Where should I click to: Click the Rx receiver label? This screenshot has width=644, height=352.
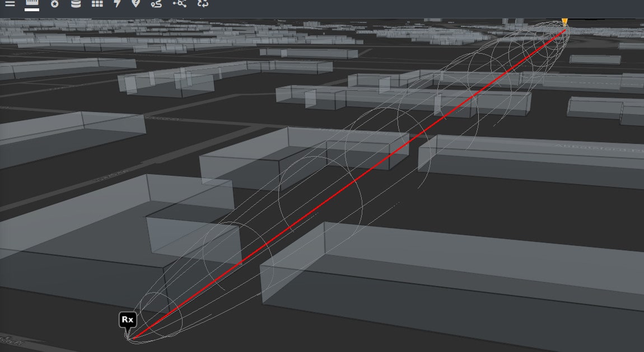point(128,319)
